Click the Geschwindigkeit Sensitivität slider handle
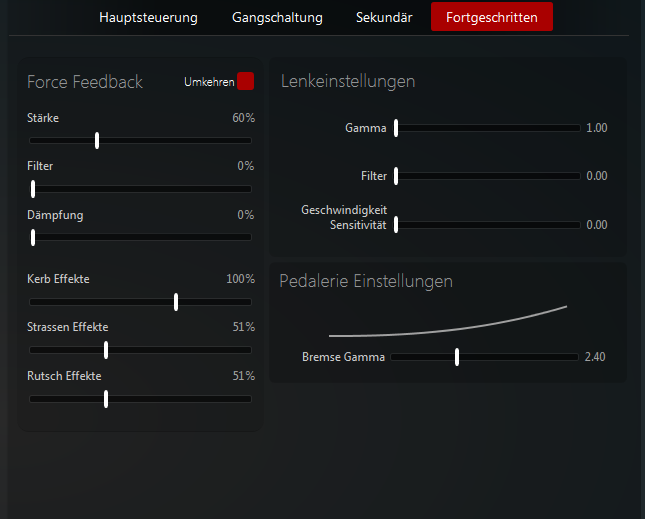Viewport: 645px width, 519px height. 396,225
